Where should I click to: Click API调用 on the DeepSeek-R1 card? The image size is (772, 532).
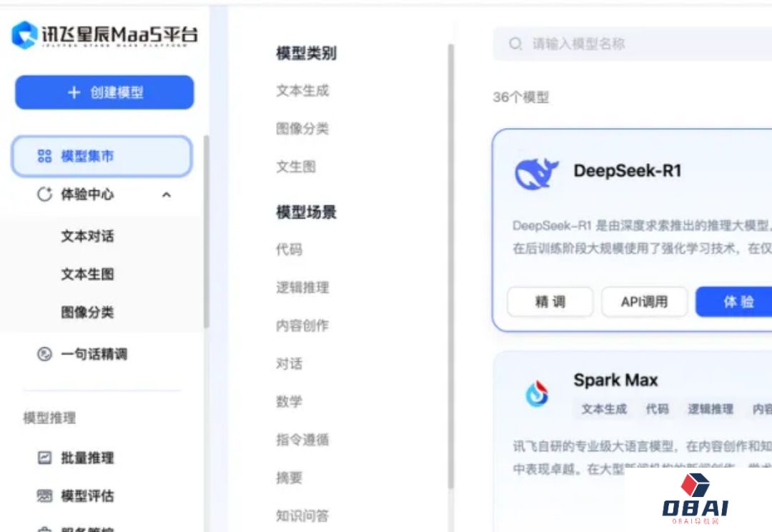click(644, 302)
